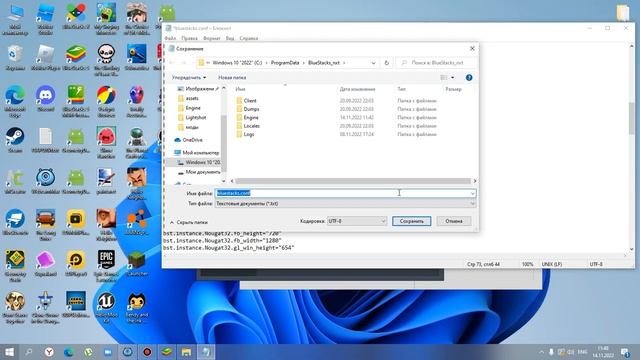The width and height of the screenshot is (640, 360).
Task: Click the Bendy and the Ink desktop icon
Action: click(x=137, y=307)
